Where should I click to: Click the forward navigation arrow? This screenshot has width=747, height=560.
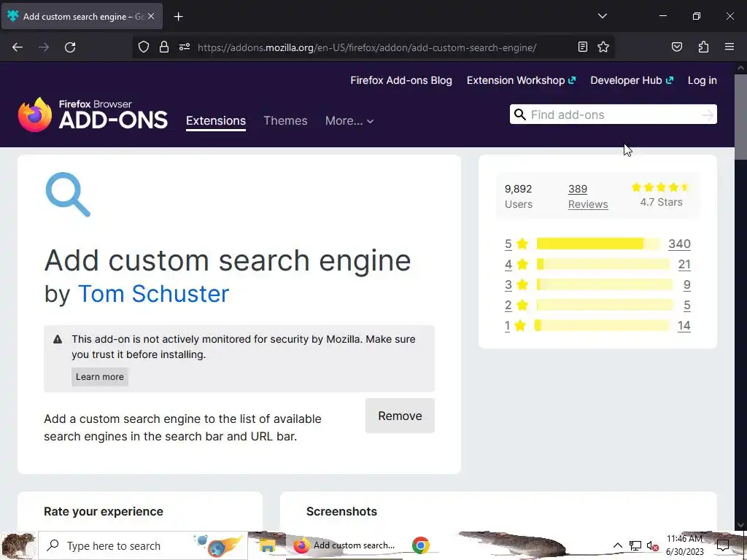(44, 47)
